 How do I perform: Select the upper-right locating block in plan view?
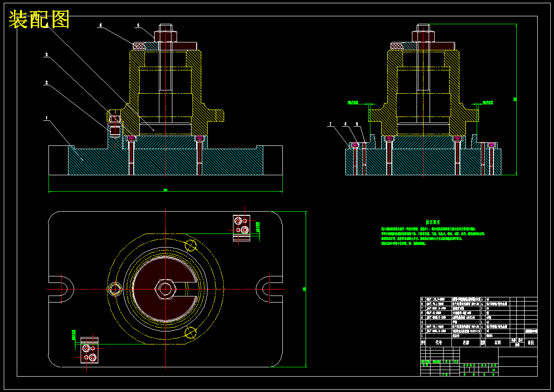tap(242, 227)
